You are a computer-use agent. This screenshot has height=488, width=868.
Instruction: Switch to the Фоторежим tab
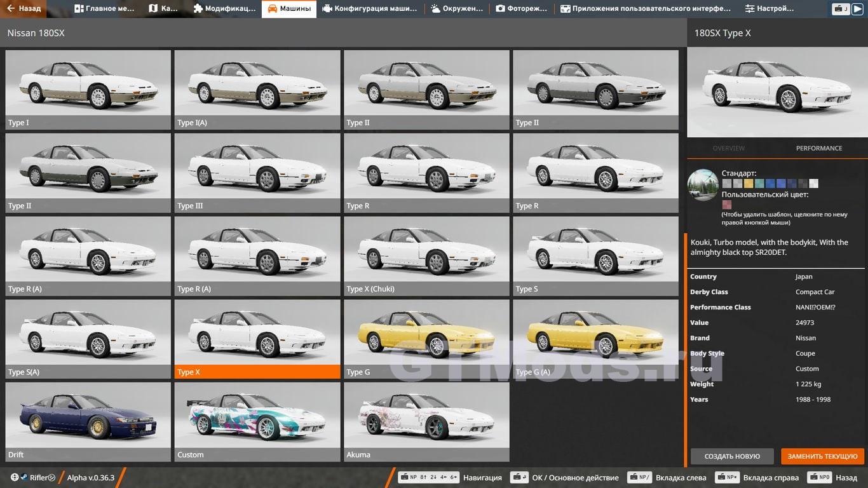(522, 9)
